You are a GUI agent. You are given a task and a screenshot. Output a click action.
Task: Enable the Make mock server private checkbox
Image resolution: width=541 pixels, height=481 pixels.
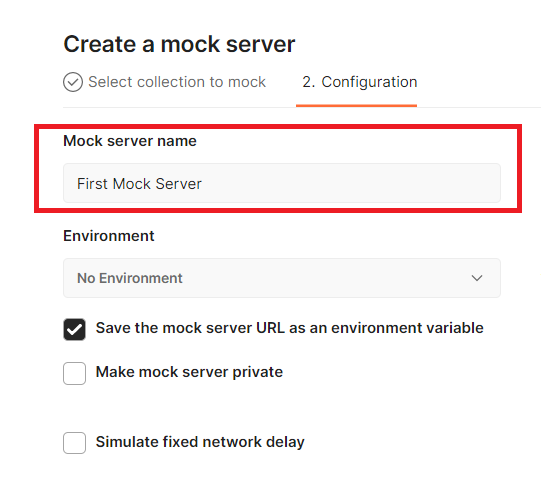click(74, 373)
